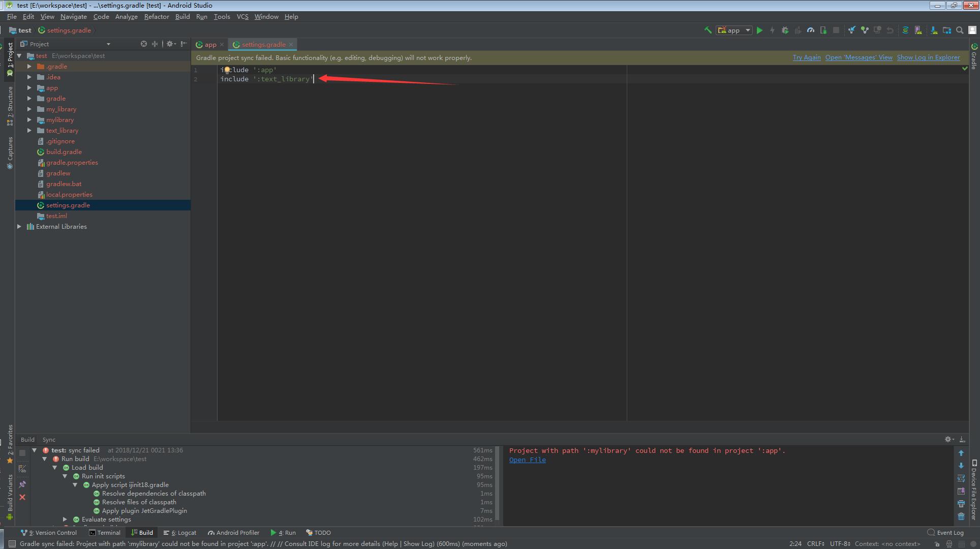Viewport: 980px width, 549px height.
Task: Click the 'Try Again' link
Action: [x=806, y=57]
